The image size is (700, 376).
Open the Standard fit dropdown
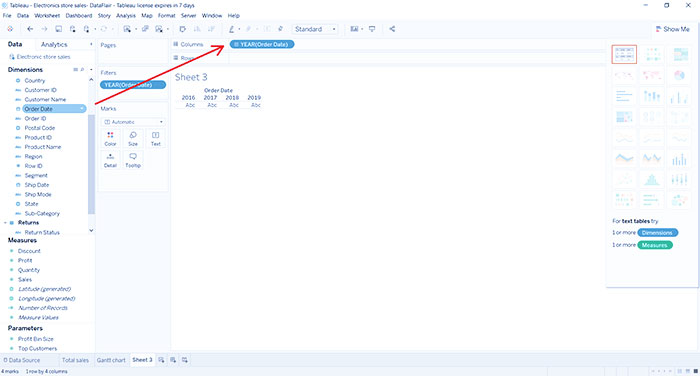(x=315, y=29)
